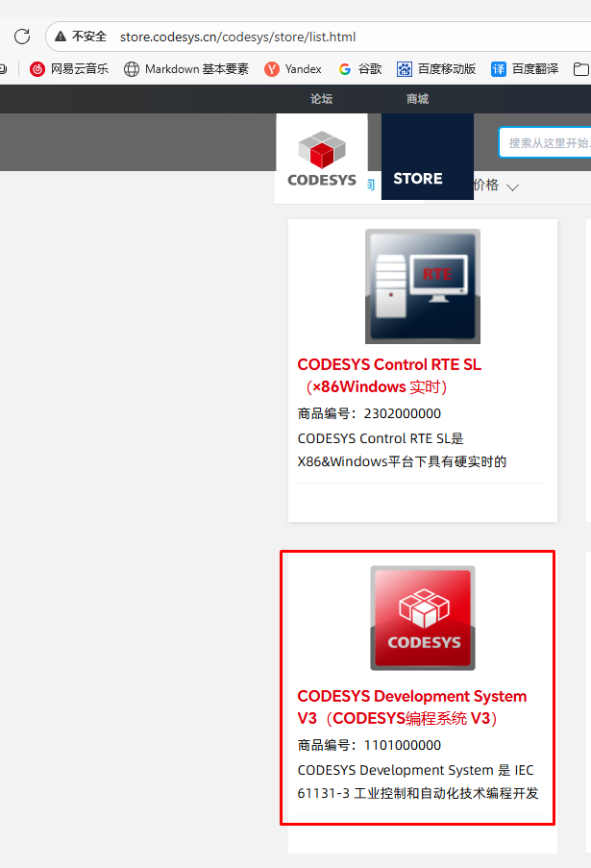Click 商品编号：2302000000 text
Viewport: 591px width, 868px height.
[369, 413]
